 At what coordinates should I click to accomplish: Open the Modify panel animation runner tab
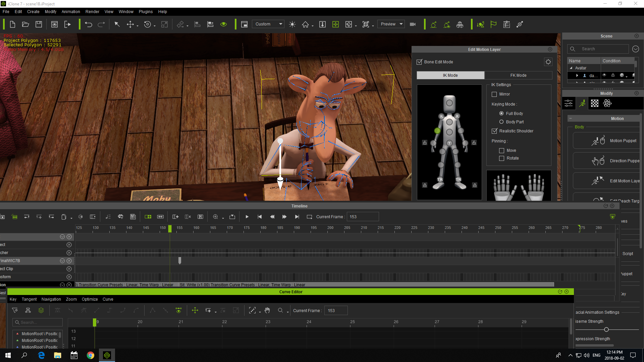582,103
